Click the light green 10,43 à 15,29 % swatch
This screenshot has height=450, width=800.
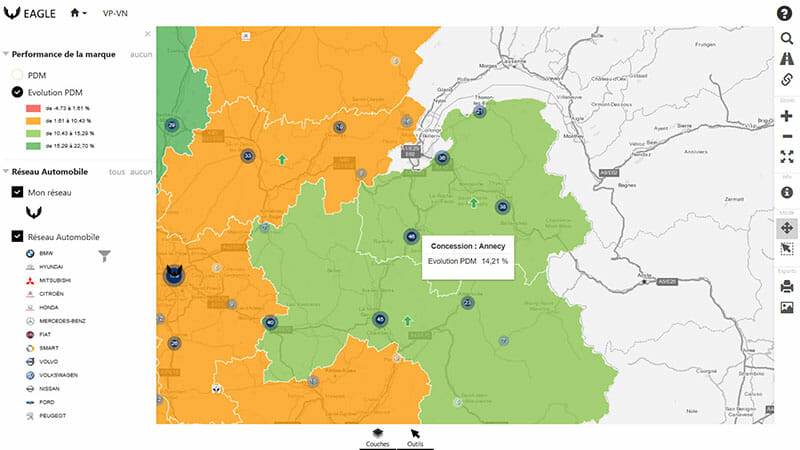pyautogui.click(x=33, y=133)
